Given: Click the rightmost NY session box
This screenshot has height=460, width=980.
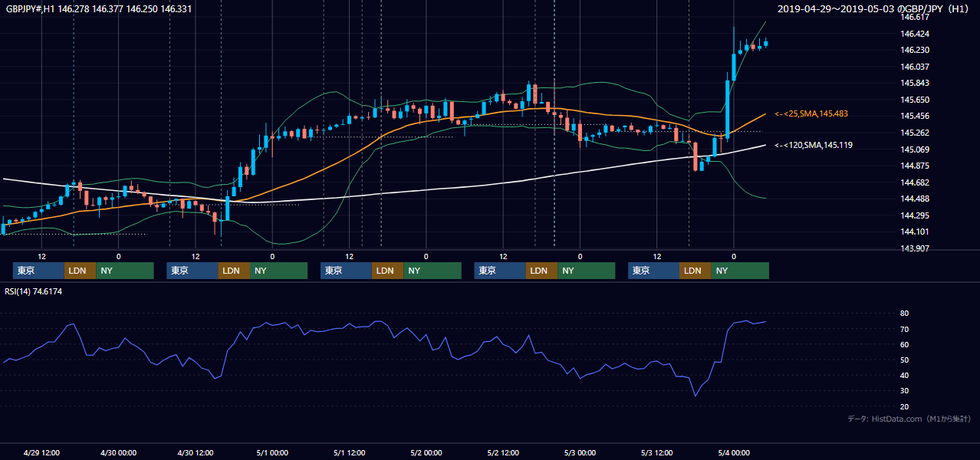Looking at the screenshot, I should (x=739, y=271).
